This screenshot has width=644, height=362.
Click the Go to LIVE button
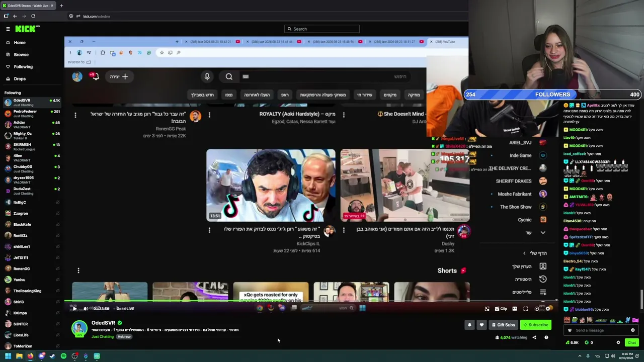(x=125, y=309)
